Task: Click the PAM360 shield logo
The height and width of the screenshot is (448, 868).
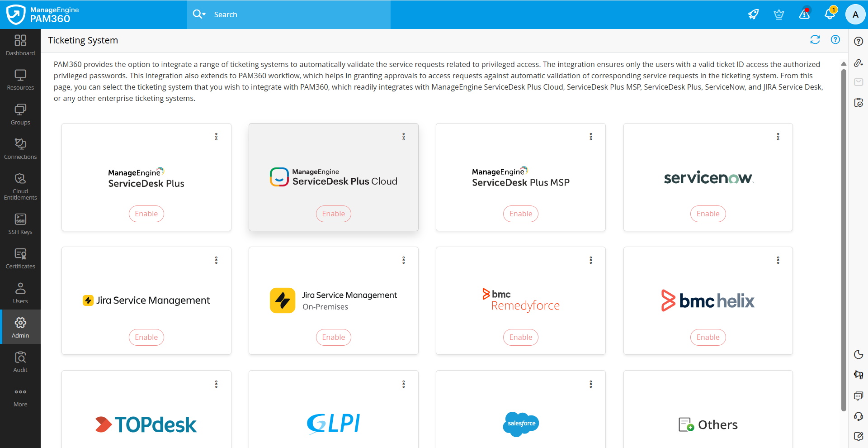Action: tap(16, 14)
